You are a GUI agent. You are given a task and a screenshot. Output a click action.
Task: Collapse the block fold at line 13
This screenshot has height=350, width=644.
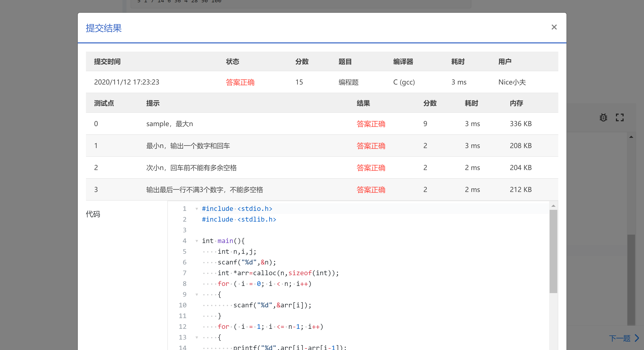pyautogui.click(x=197, y=337)
